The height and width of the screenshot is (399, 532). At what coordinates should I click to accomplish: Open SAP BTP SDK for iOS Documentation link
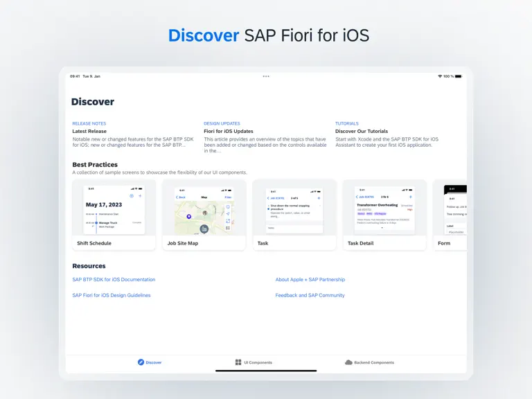pyautogui.click(x=114, y=280)
